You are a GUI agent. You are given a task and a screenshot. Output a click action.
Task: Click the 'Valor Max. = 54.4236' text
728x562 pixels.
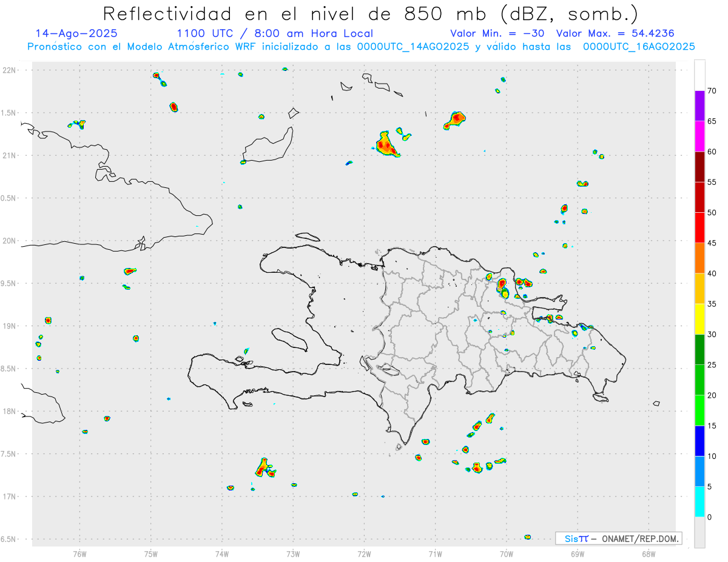pyautogui.click(x=615, y=33)
